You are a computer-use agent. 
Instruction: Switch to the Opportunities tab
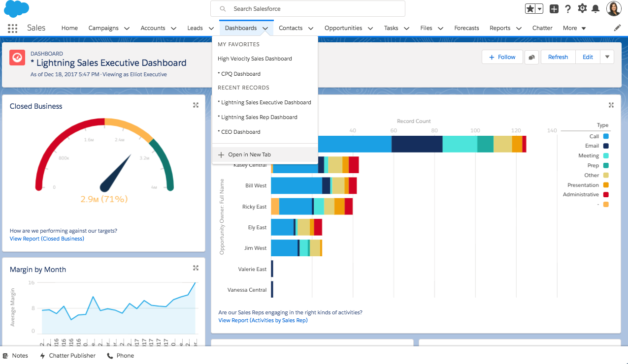click(343, 28)
